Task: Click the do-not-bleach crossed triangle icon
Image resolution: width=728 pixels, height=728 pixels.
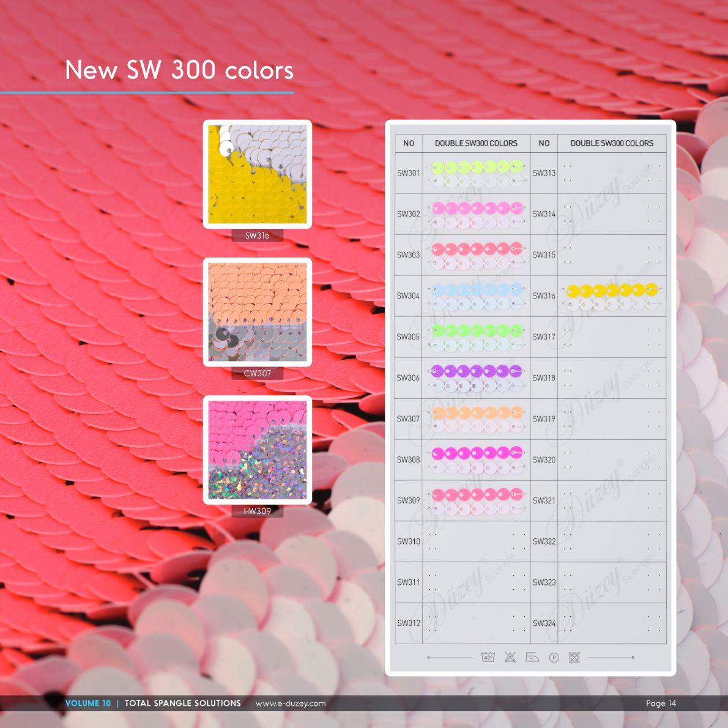Action: pyautogui.click(x=510, y=657)
